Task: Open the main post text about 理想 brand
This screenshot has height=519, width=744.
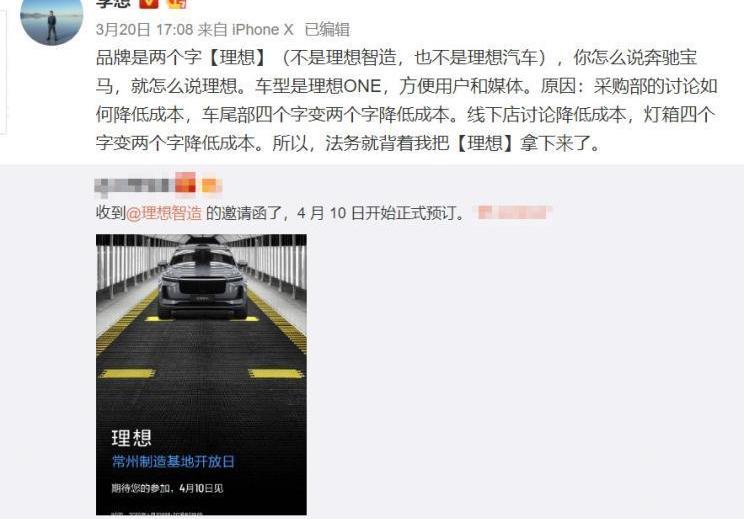Action: [x=407, y=100]
